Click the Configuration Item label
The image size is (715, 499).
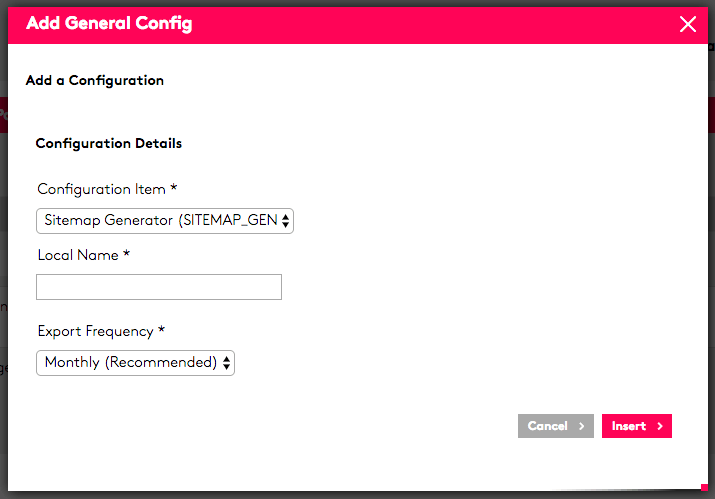(101, 189)
